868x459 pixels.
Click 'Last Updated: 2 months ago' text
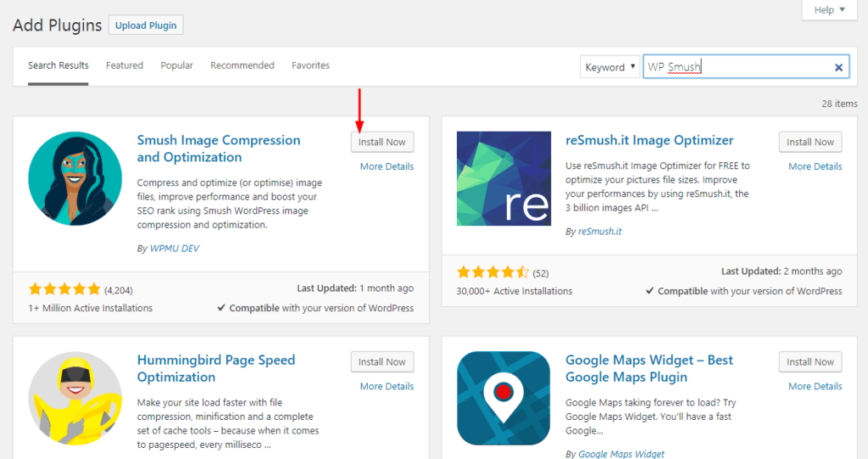781,271
